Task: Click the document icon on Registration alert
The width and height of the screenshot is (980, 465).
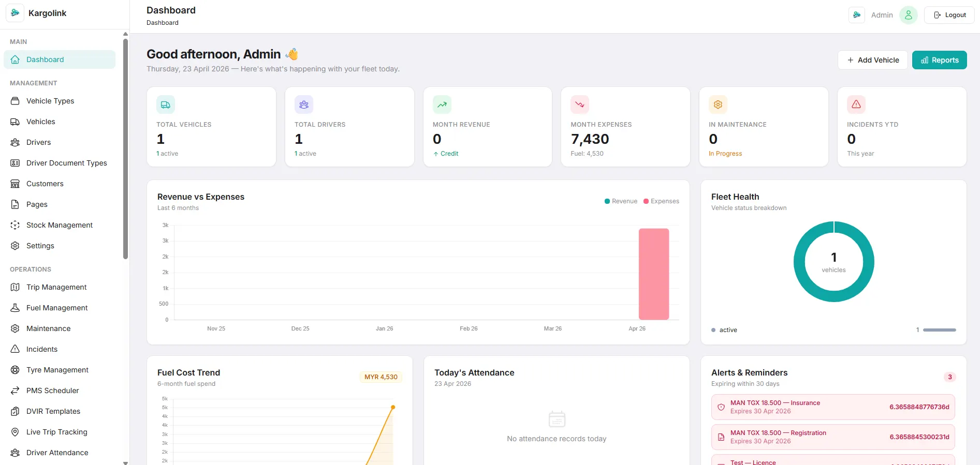Action: pos(721,437)
